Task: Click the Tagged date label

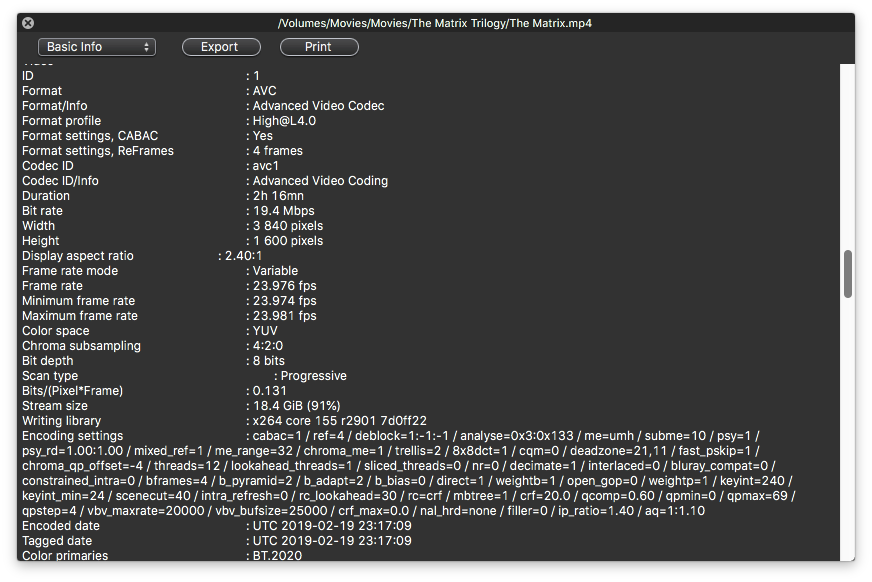Action: 57,541
